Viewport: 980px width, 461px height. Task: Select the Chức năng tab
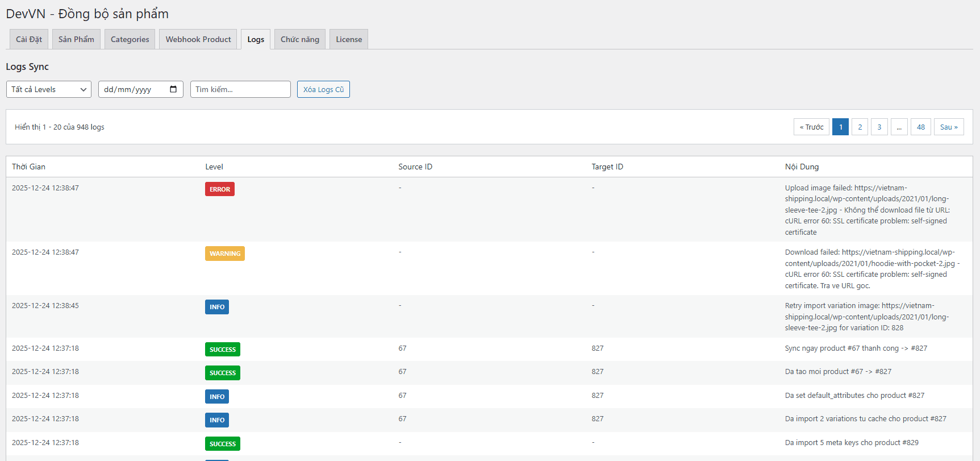click(x=300, y=39)
